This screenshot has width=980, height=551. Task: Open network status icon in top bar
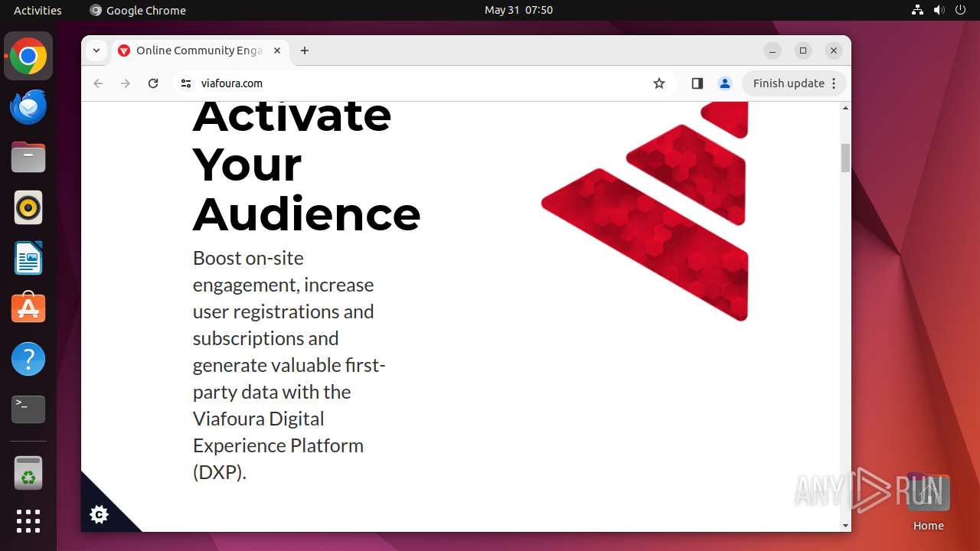917,10
